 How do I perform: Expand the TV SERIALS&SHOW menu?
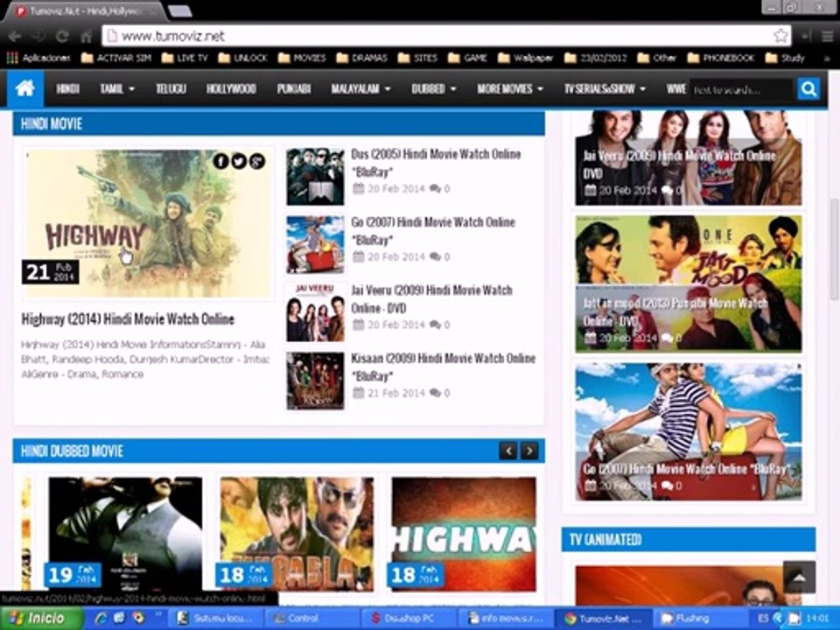point(605,89)
